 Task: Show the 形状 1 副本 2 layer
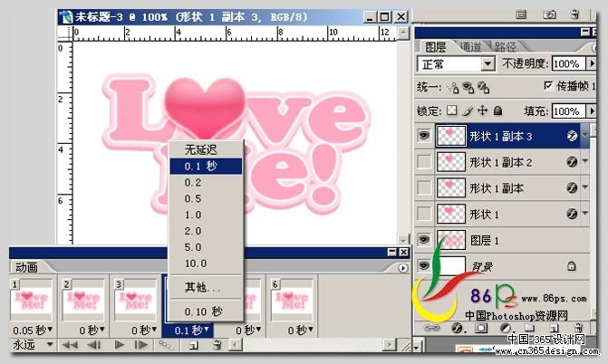tap(424, 162)
